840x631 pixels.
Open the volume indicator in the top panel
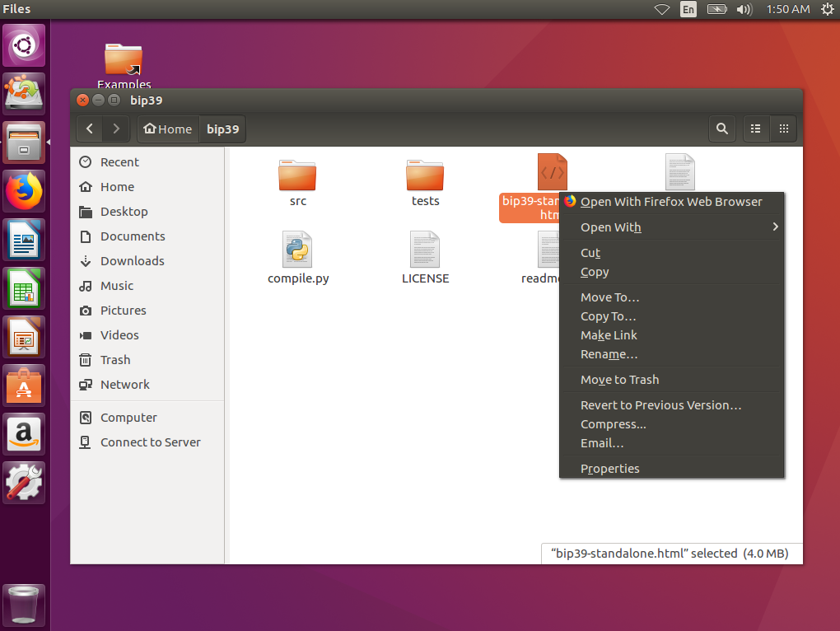point(744,9)
